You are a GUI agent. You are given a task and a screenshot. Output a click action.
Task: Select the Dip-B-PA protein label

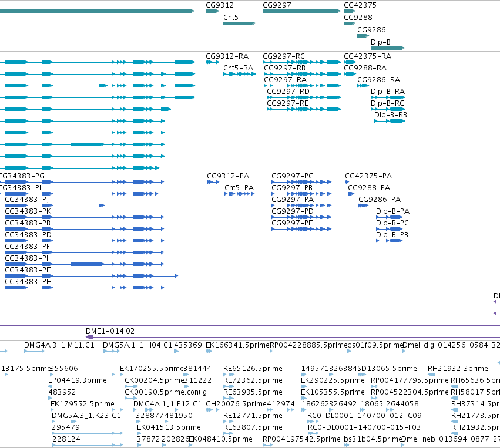pos(393,211)
